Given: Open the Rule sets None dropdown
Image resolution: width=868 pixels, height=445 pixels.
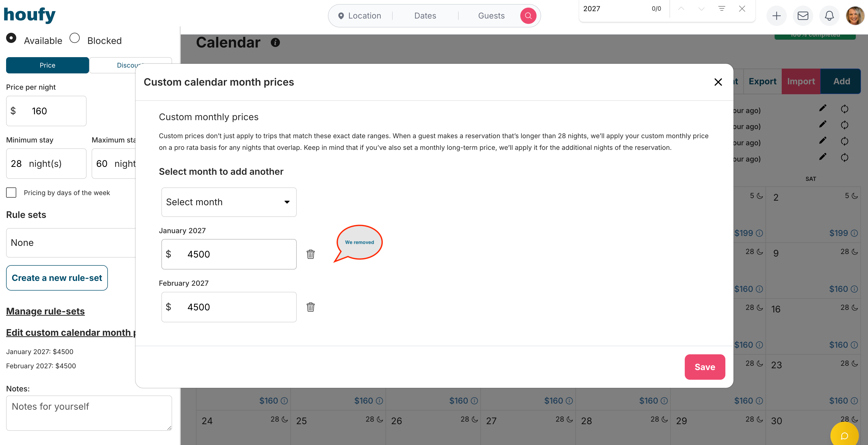Looking at the screenshot, I should tap(71, 243).
